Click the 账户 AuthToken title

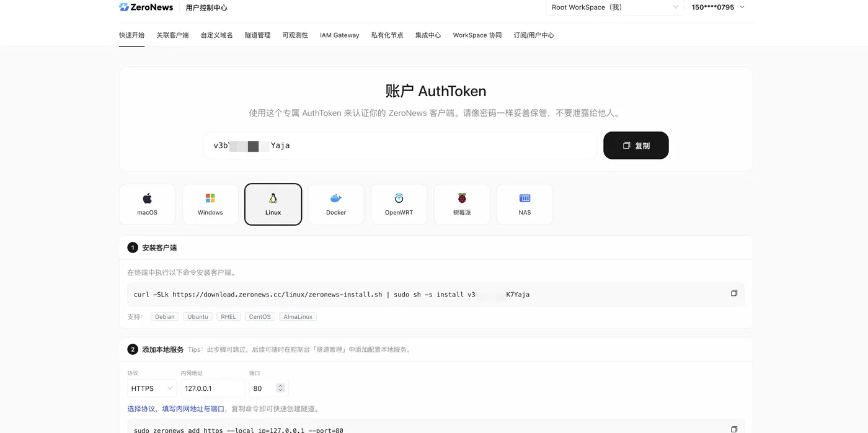[x=436, y=91]
